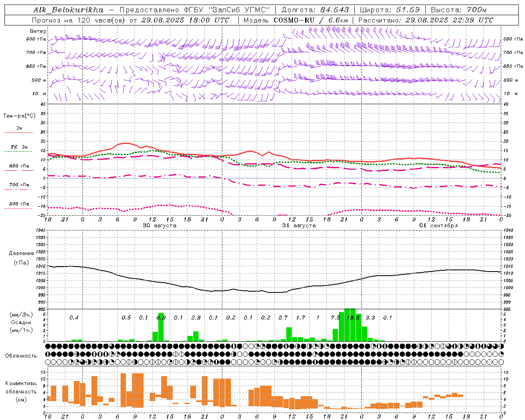Click the 1.7 precipitation total value
The width and height of the screenshot is (525, 420).
(x=301, y=318)
